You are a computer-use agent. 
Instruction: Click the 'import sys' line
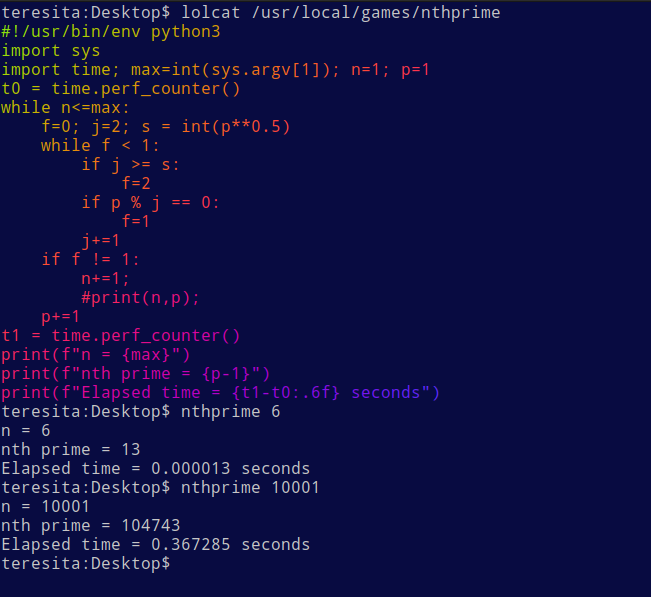coord(51,51)
